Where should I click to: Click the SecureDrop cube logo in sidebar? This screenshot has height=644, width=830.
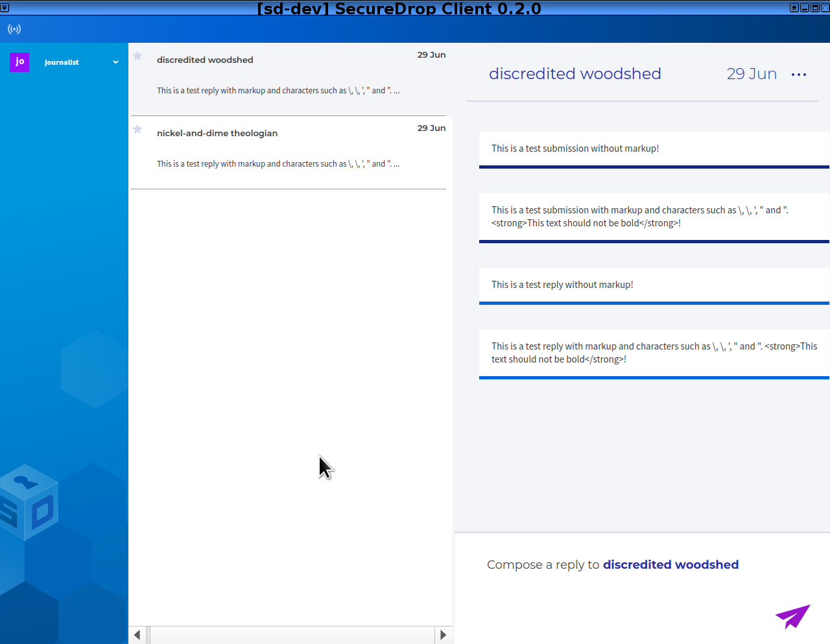[x=29, y=503]
